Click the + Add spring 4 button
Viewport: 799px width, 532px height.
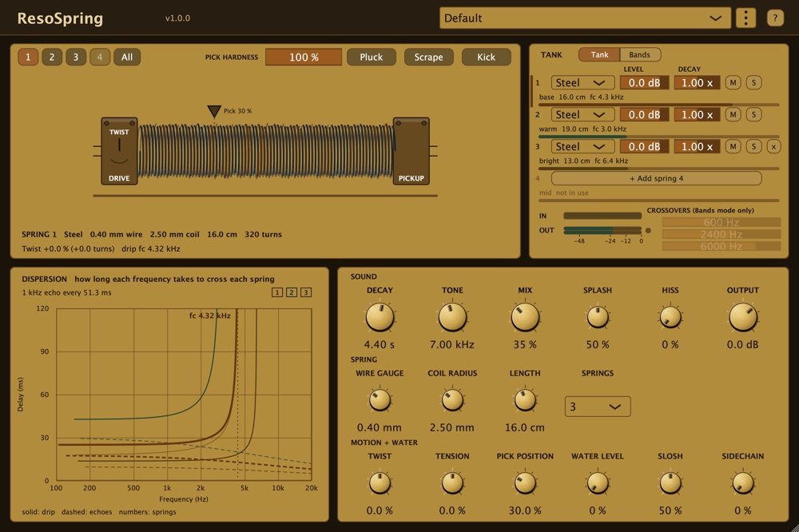(656, 178)
